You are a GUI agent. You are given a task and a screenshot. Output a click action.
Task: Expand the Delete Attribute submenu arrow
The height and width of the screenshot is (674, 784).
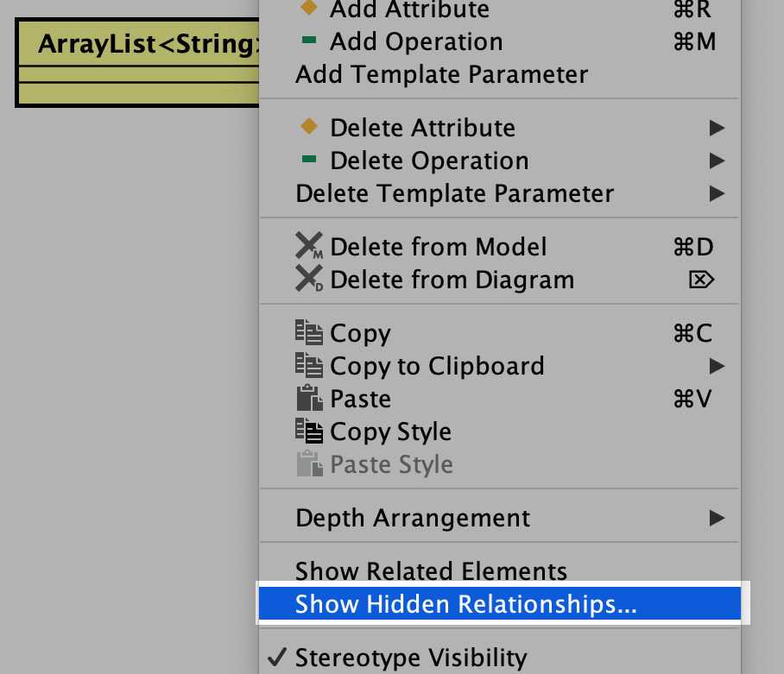[x=716, y=128]
